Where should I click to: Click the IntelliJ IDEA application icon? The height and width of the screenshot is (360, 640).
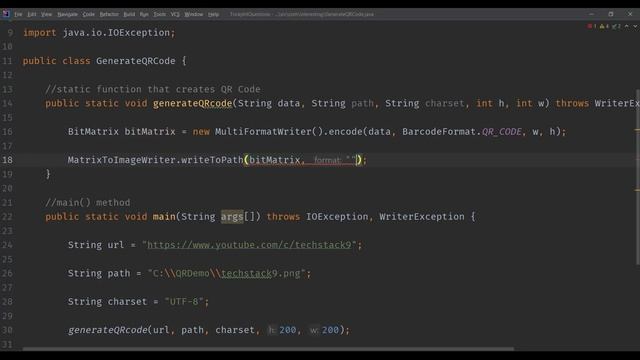point(6,13)
